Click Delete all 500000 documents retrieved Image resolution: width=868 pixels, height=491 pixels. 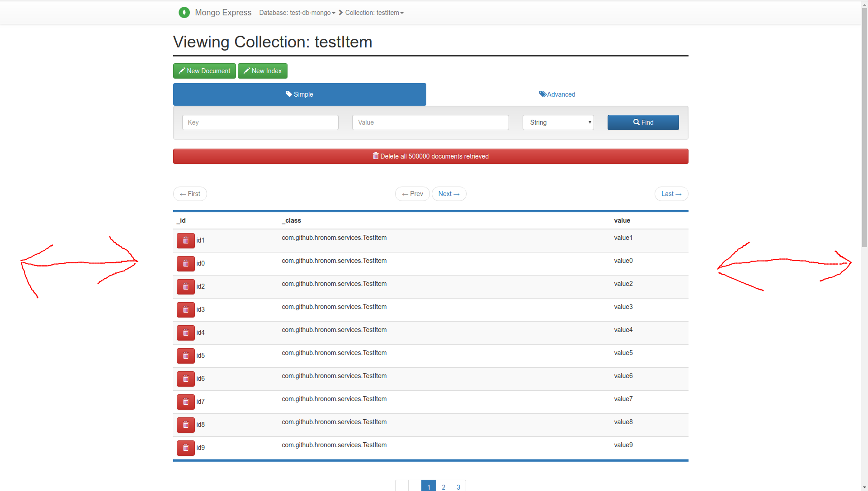[430, 156]
